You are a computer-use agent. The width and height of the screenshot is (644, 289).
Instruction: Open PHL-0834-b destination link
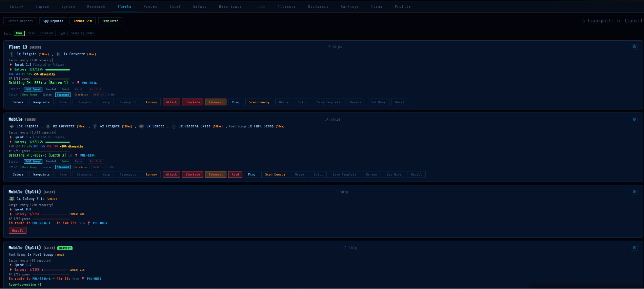point(41,279)
